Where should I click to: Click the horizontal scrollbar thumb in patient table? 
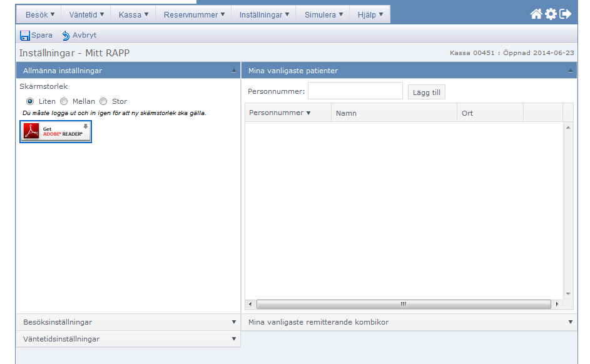(x=404, y=304)
